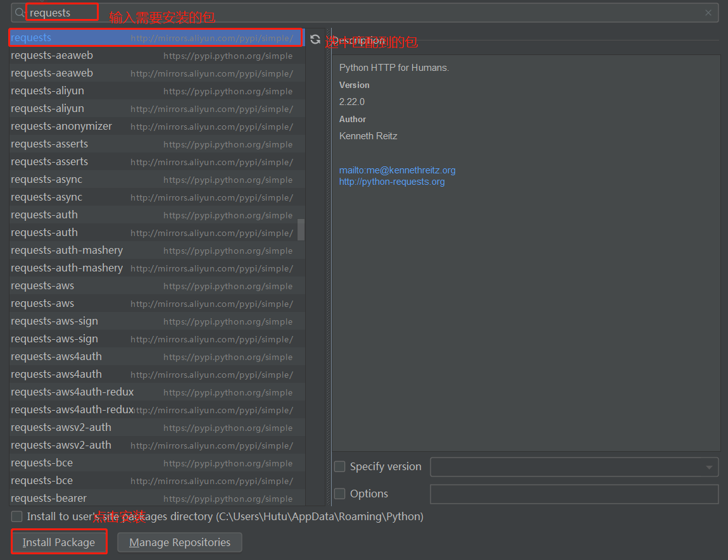Select requests-async from pypi.python.org
The width and height of the screenshot is (728, 560).
pos(157,180)
